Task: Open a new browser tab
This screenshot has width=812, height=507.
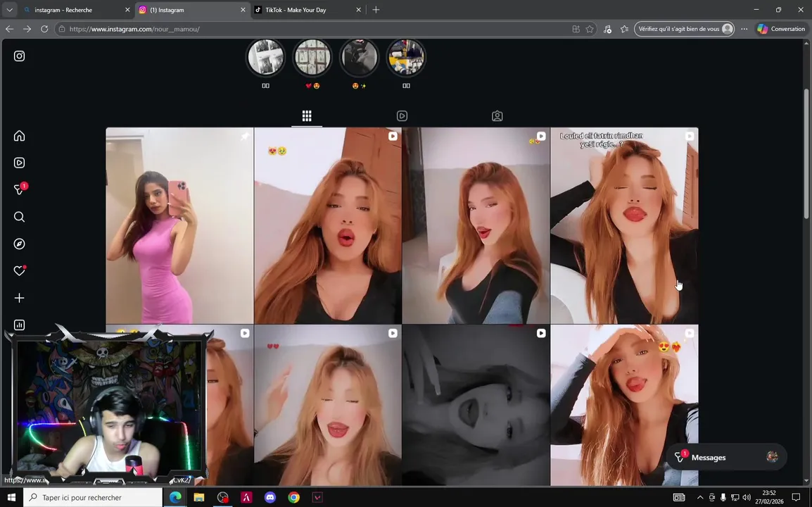Action: click(376, 10)
